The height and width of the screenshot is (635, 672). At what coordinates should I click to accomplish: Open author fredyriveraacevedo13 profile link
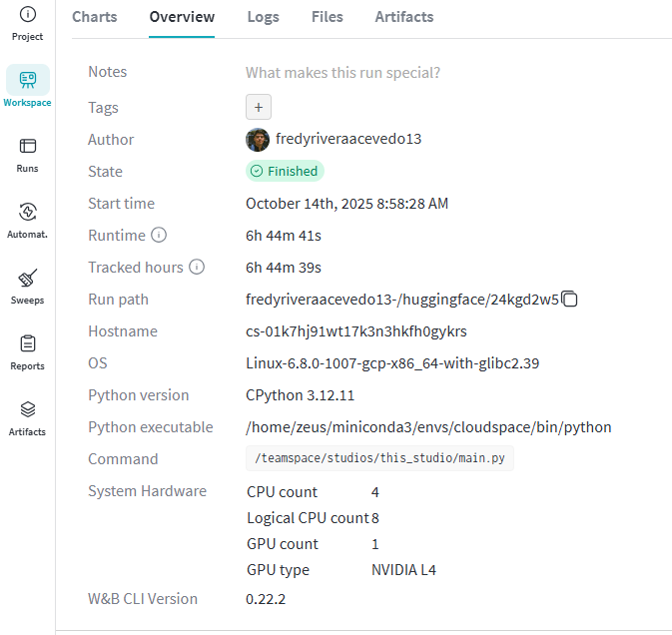(348, 139)
